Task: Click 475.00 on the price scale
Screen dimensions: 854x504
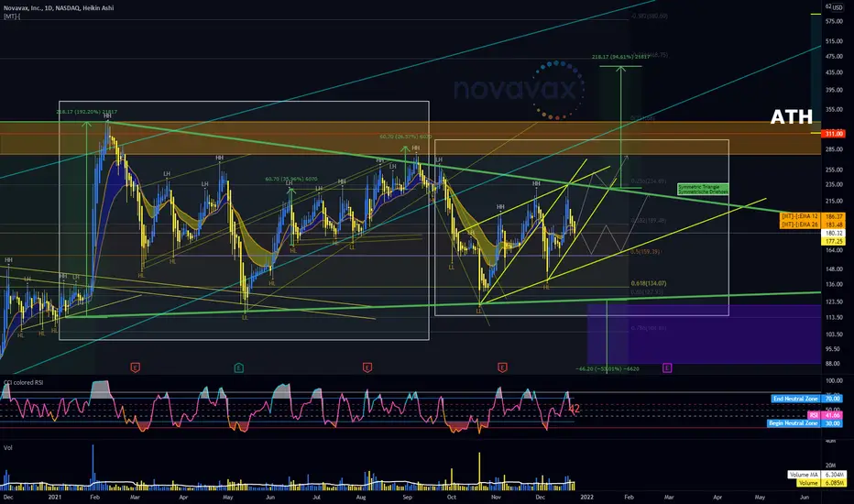Action: click(x=834, y=56)
